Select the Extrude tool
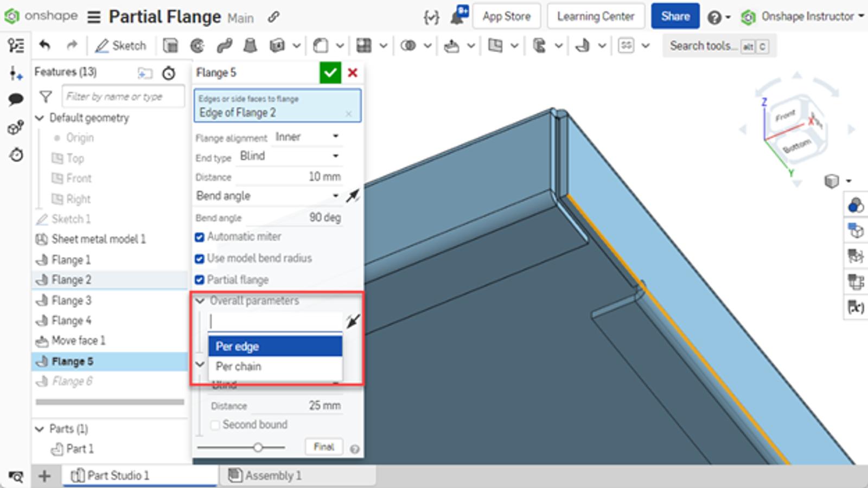The height and width of the screenshot is (488, 868). [x=171, y=46]
